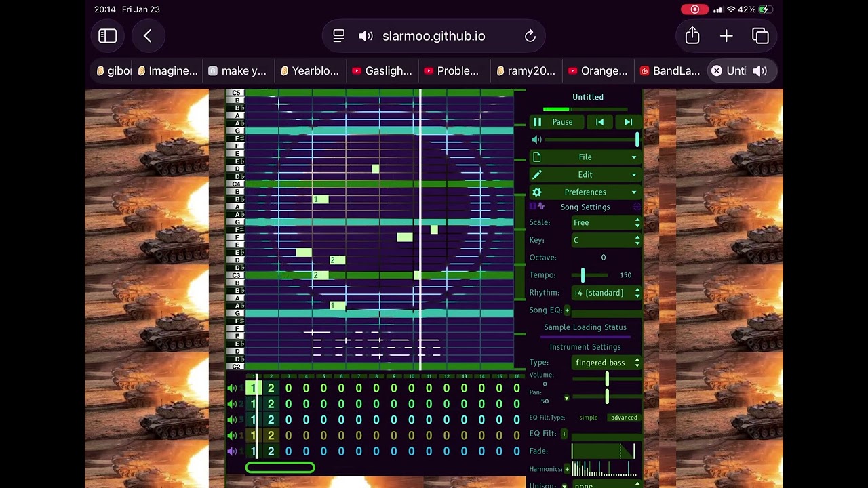Image resolution: width=868 pixels, height=488 pixels.
Task: Mute channel 4 yellow speaker icon
Action: click(232, 436)
